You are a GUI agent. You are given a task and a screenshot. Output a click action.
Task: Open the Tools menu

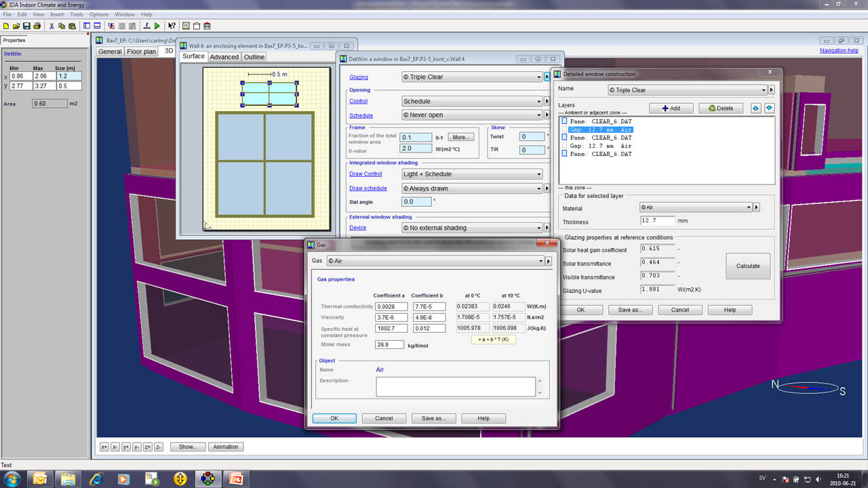[x=77, y=14]
